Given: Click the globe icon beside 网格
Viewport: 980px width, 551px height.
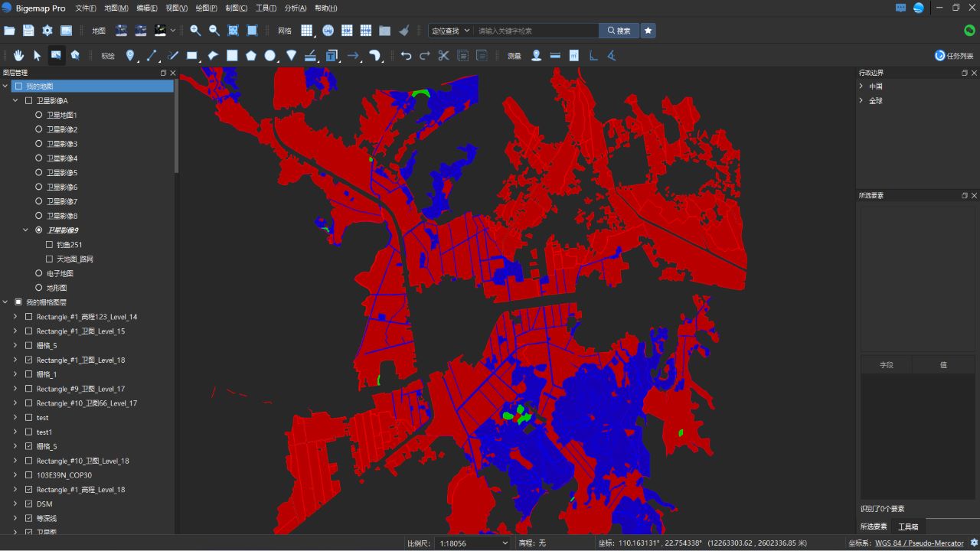Looking at the screenshot, I should point(328,31).
